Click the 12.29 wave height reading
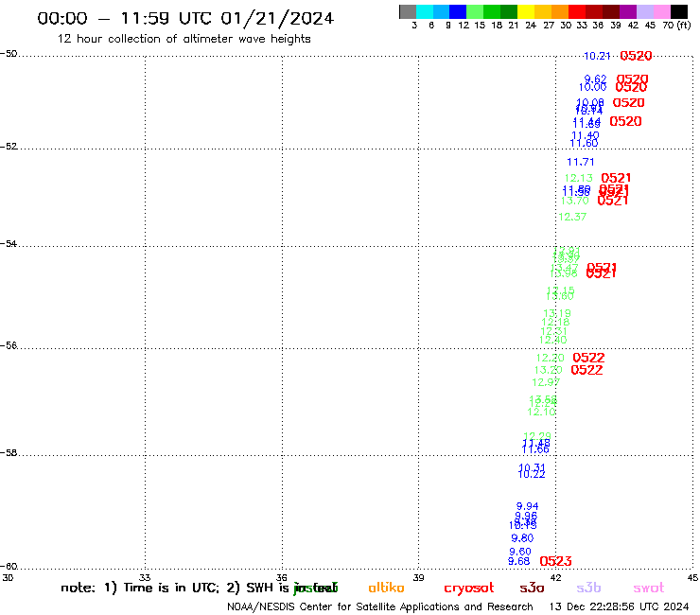 pyautogui.click(x=537, y=435)
